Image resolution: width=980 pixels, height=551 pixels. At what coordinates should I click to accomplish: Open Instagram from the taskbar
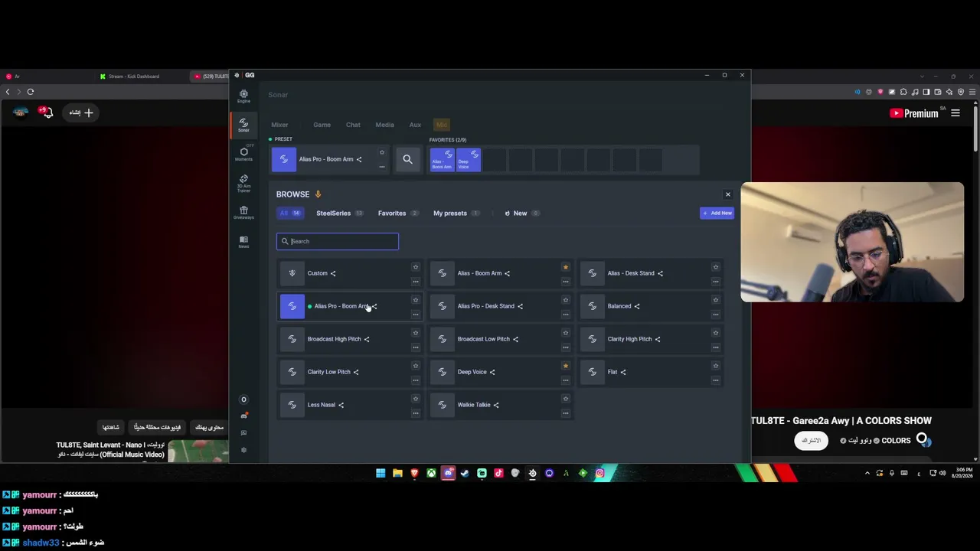click(x=599, y=473)
